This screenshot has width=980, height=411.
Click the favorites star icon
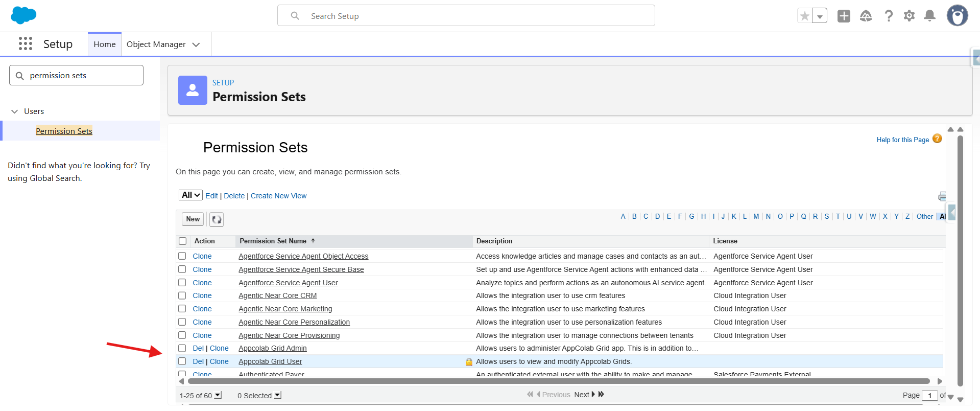click(x=805, y=16)
